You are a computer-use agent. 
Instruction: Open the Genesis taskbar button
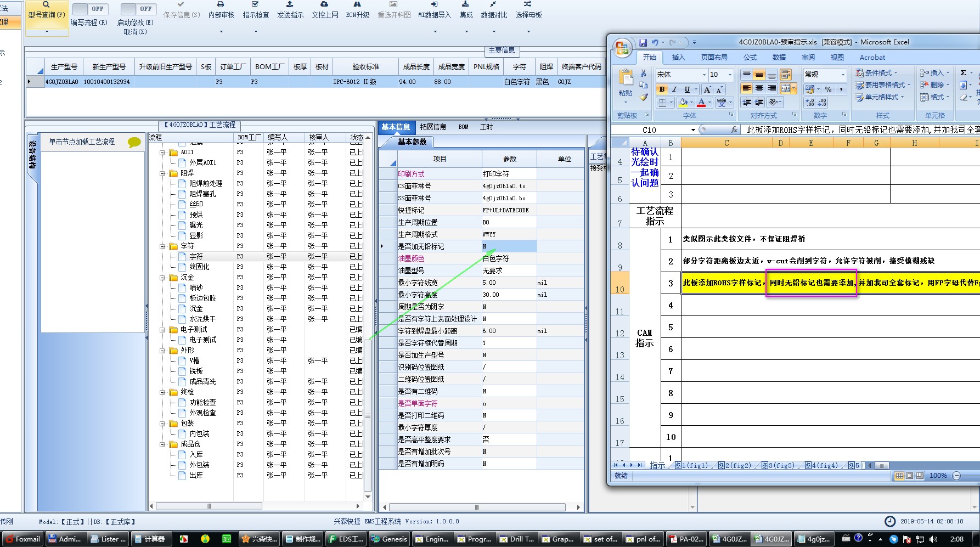click(389, 539)
